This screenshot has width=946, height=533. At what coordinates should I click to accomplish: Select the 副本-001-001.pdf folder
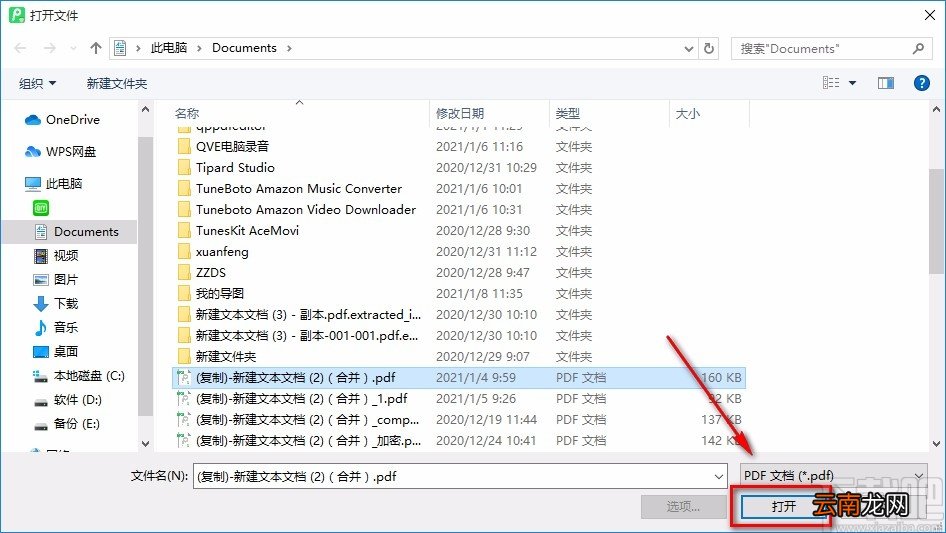459,336
